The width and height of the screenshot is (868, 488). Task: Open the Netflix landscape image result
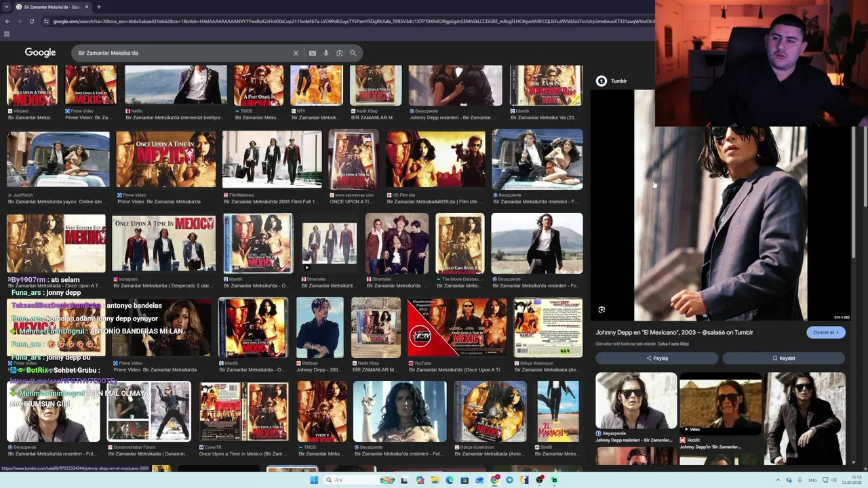tap(176, 85)
